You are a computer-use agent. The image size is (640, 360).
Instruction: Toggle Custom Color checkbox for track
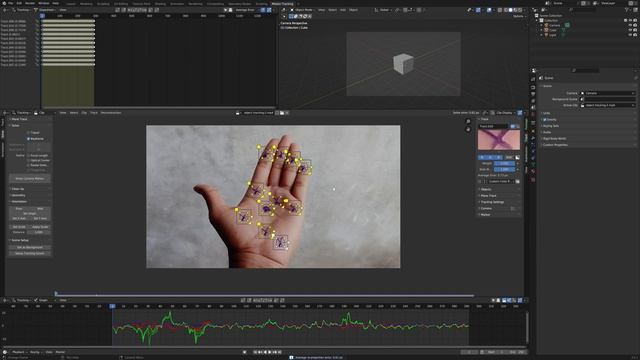click(480, 181)
